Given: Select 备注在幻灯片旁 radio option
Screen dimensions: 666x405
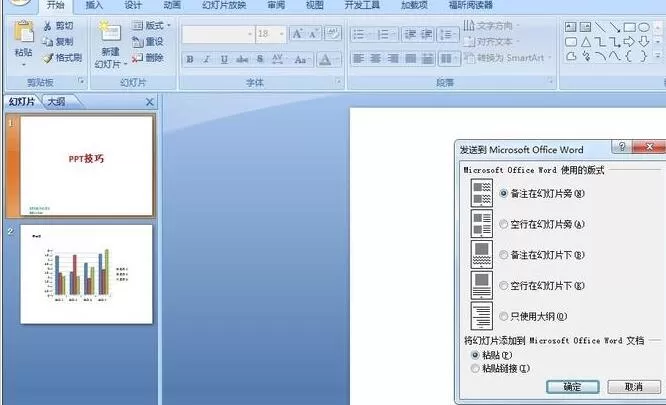Looking at the screenshot, I should tap(503, 193).
